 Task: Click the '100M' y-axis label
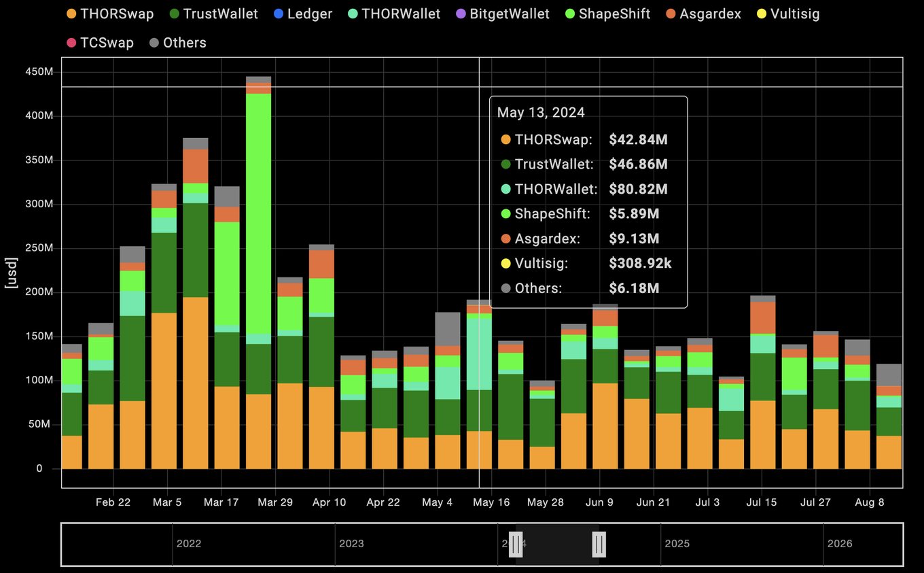(39, 381)
